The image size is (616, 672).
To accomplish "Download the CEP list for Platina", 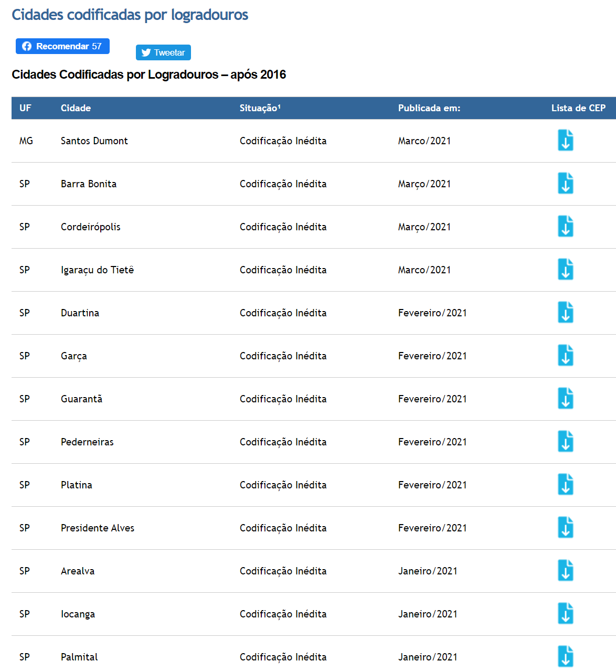I will tap(565, 485).
